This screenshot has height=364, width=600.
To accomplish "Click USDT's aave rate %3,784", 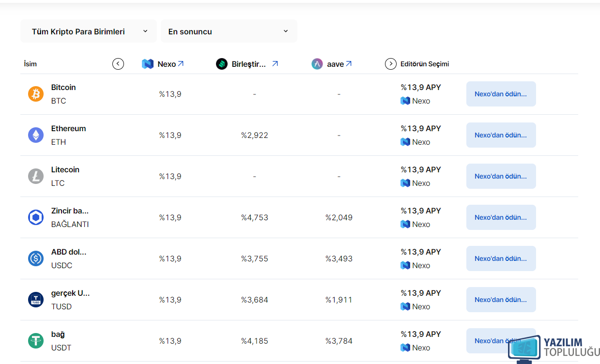I will (x=339, y=341).
